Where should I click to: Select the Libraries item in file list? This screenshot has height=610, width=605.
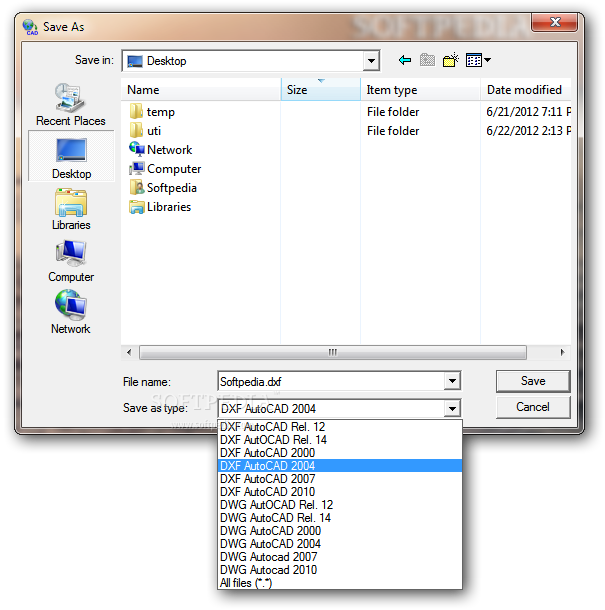(160, 207)
